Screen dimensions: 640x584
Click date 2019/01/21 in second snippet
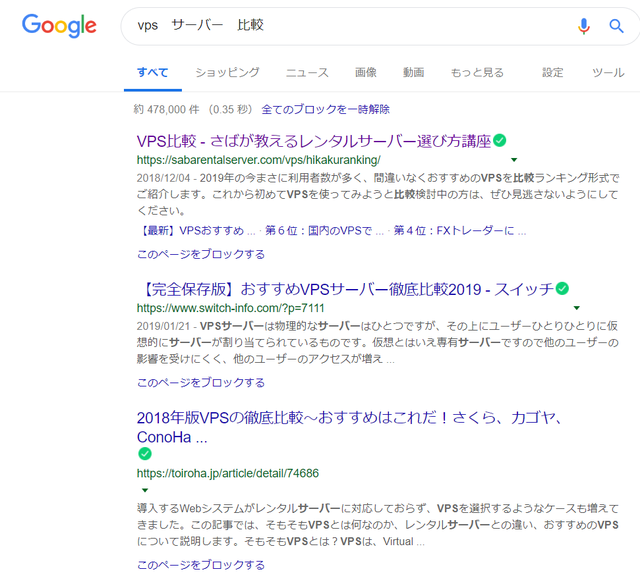pyautogui.click(x=163, y=326)
